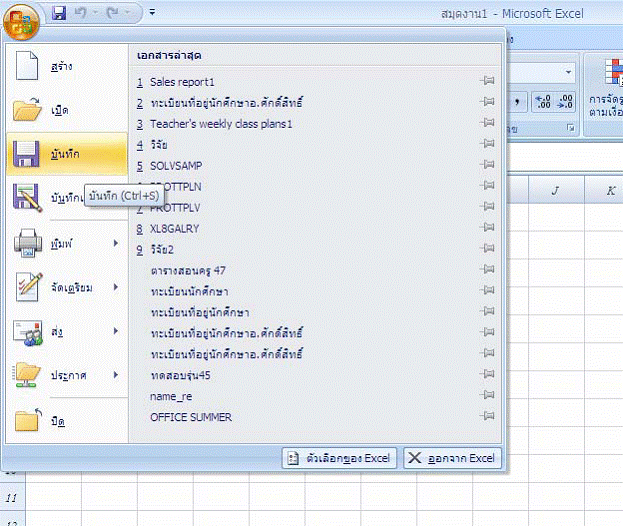Click the Increase Decimal ribbon icon
The width and height of the screenshot is (623, 526).
tap(543, 102)
